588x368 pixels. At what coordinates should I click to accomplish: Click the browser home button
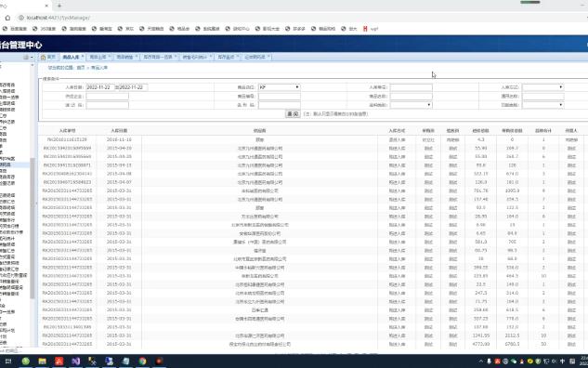pos(7,18)
